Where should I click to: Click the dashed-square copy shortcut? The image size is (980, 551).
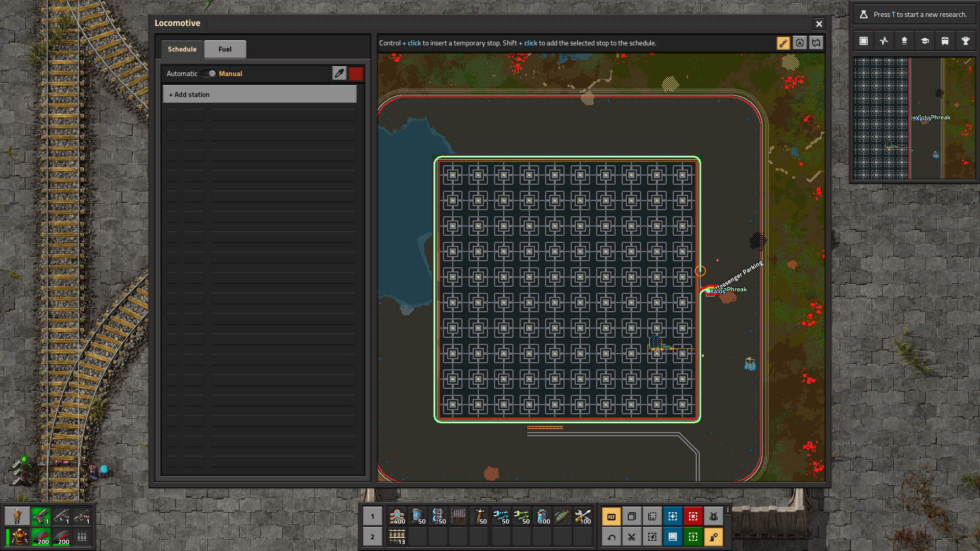pyautogui.click(x=652, y=516)
